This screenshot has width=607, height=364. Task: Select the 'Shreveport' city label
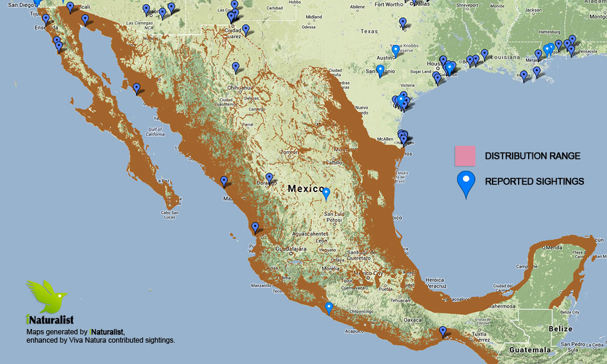[x=468, y=6]
